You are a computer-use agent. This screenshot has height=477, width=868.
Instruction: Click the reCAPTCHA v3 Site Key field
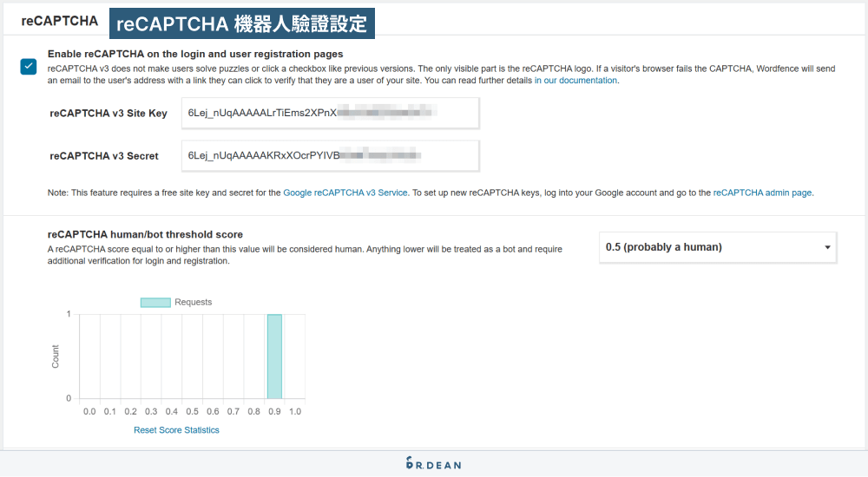[330, 114]
